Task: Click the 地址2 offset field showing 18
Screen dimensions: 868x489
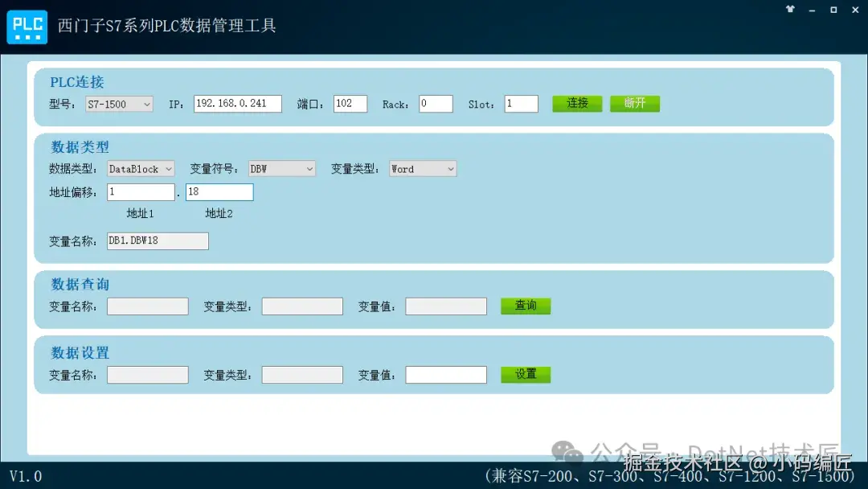Action: click(x=219, y=192)
